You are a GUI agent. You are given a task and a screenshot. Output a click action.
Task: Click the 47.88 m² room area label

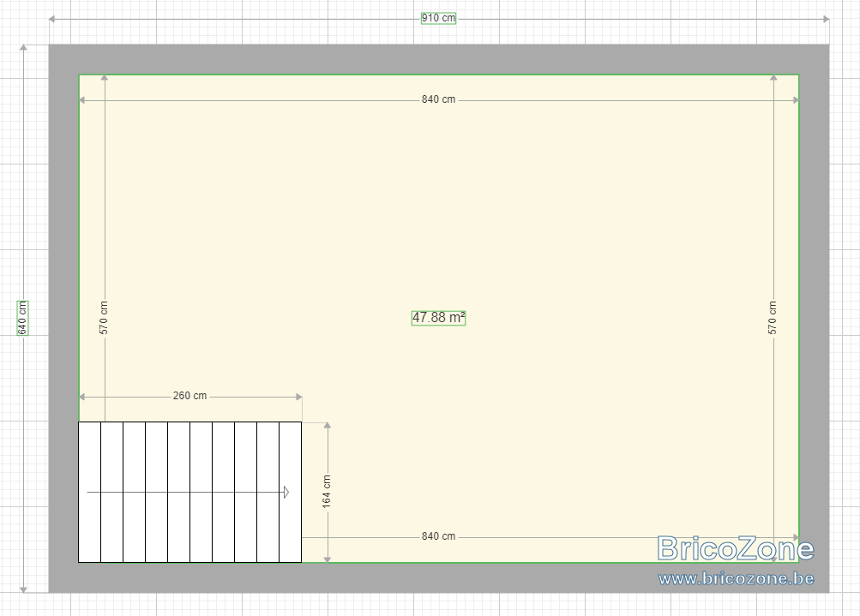(x=438, y=318)
